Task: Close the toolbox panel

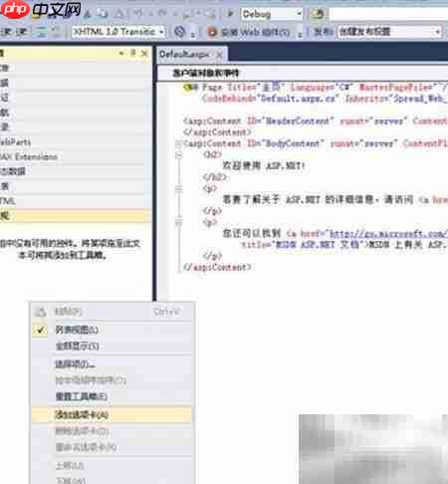Action: (x=144, y=53)
